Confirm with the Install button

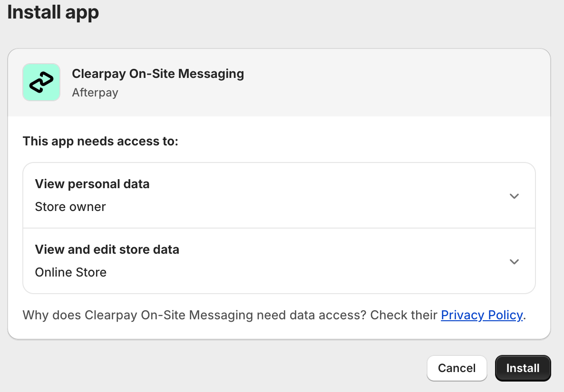[x=523, y=368]
